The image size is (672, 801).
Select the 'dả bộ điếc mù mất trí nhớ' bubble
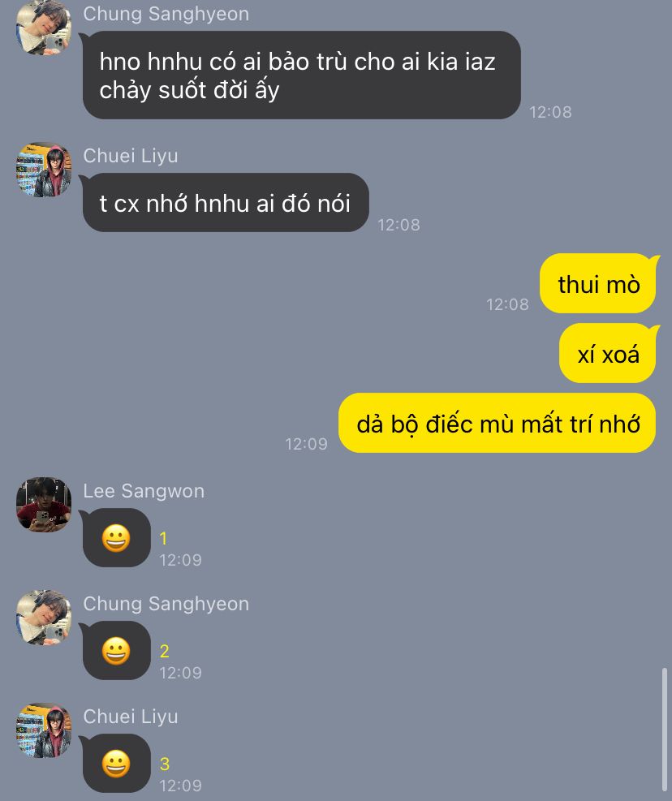click(x=498, y=423)
